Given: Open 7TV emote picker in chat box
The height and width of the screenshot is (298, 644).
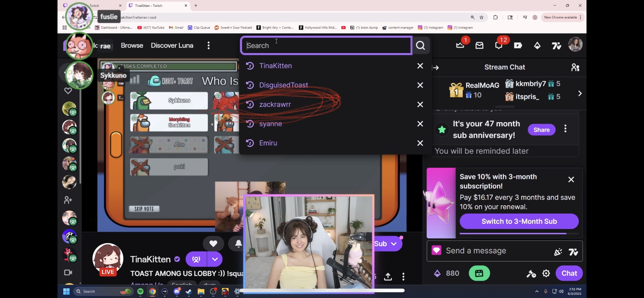Looking at the screenshot, I should pos(574,252).
